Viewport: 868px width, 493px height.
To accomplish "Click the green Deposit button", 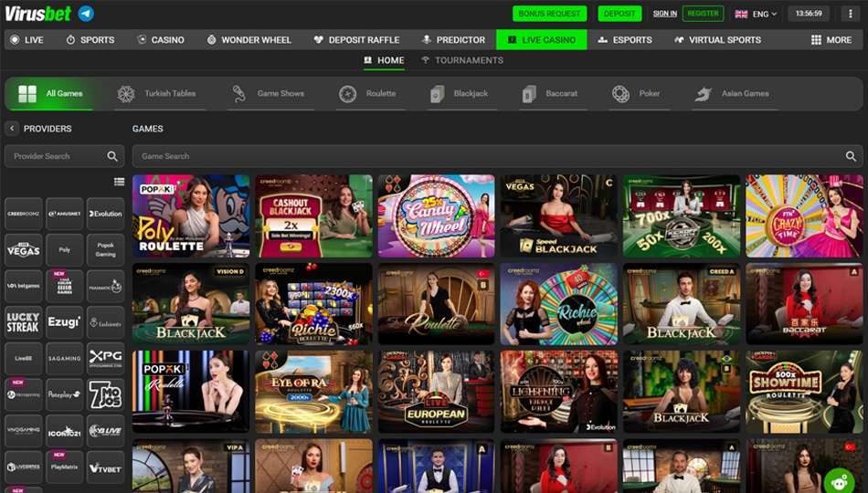I will (x=619, y=14).
